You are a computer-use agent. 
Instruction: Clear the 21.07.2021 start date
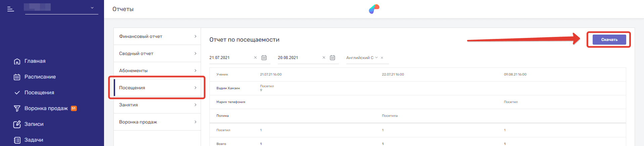[x=255, y=58]
